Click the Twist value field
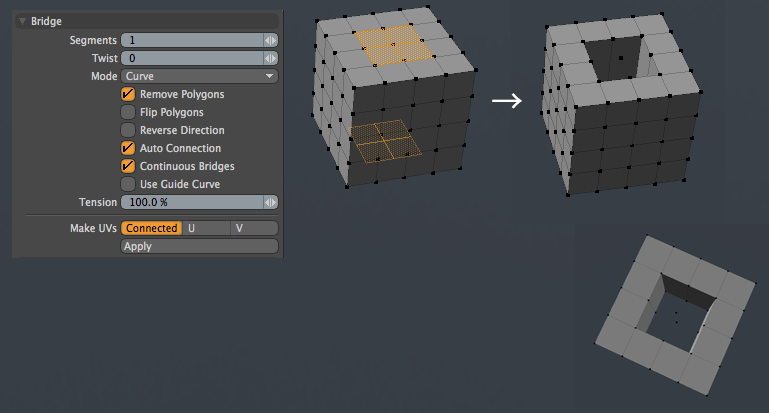The height and width of the screenshot is (413, 769). click(x=192, y=58)
